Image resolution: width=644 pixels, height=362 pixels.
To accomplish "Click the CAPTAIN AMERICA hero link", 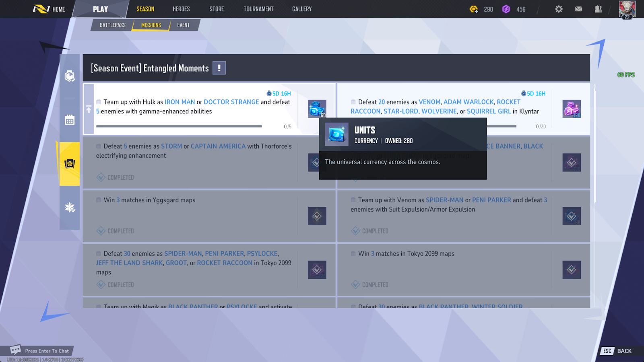I will 218,146.
